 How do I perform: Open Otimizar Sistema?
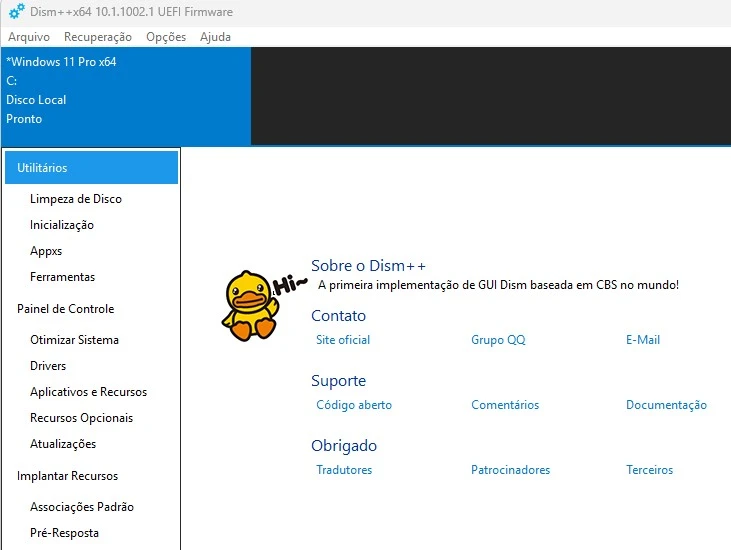click(75, 340)
